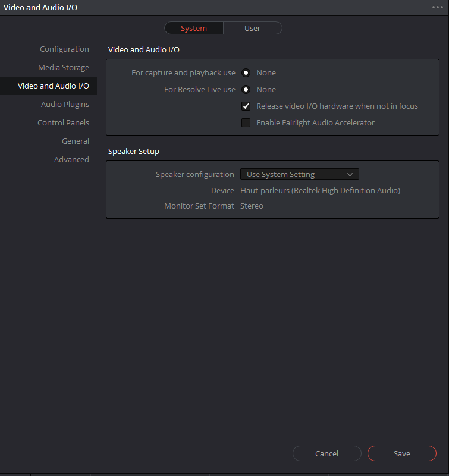Open the Control Panels section
449x476 pixels.
63,122
